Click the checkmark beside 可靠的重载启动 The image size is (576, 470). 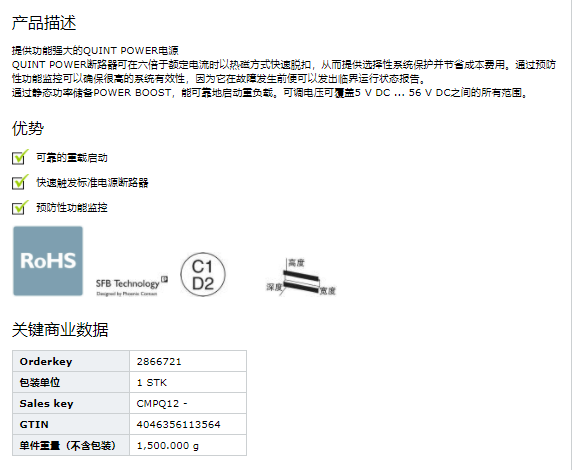tap(20, 157)
